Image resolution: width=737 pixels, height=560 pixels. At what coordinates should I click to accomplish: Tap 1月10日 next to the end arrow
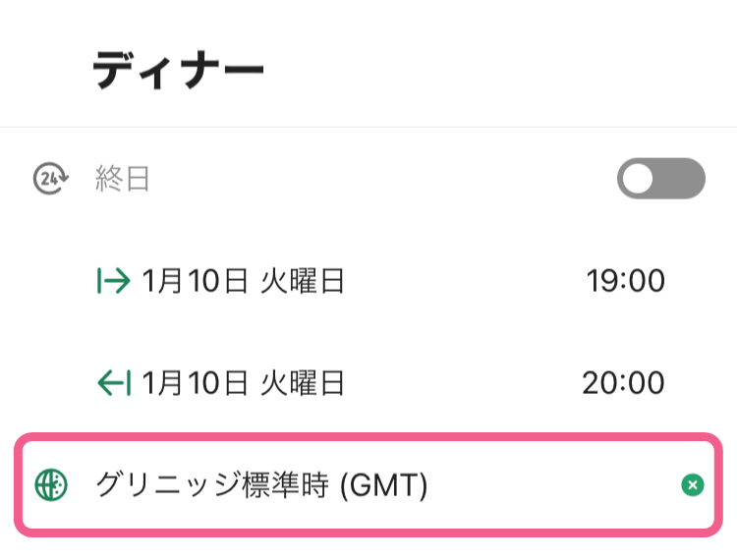pos(195,383)
